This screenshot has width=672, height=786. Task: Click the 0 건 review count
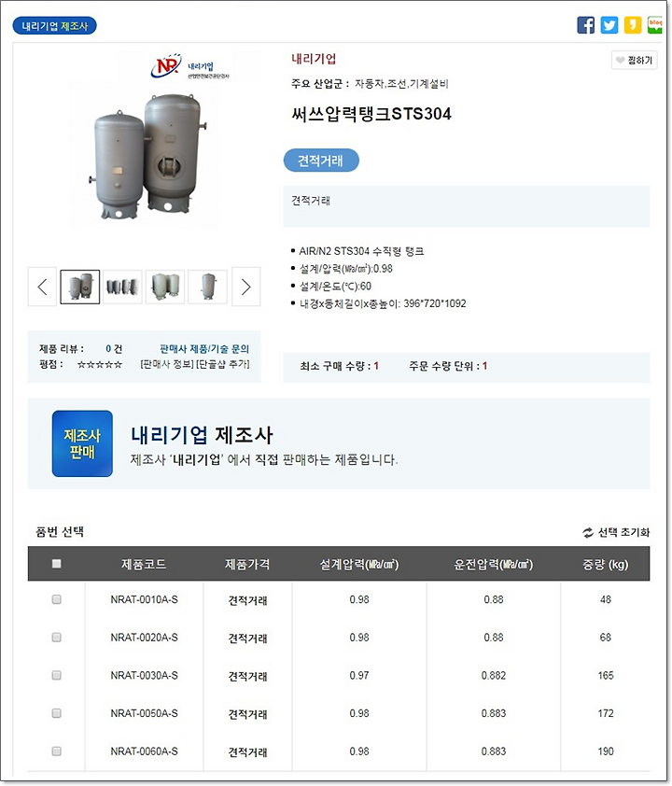coord(114,348)
